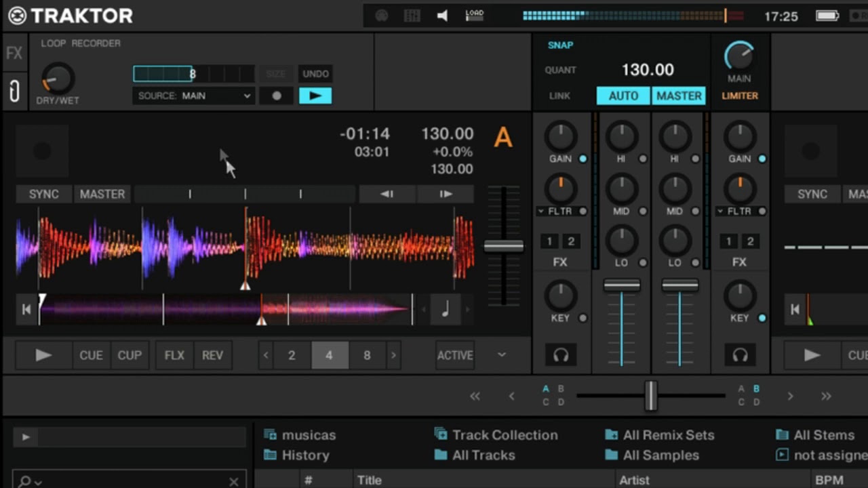Enable deck B headphone cue

(740, 355)
